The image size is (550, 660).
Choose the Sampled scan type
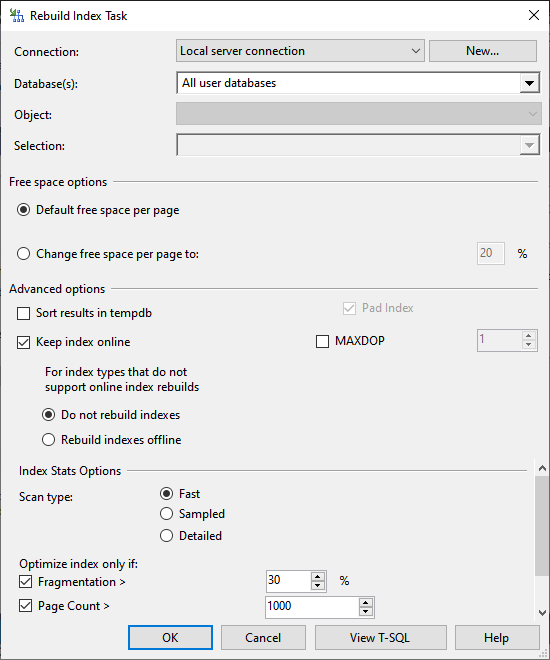click(166, 514)
